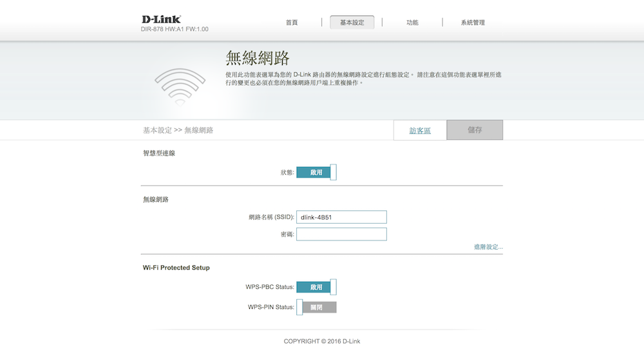Switch to the 訪客區 tab
The image size is (644, 354).
pos(420,130)
